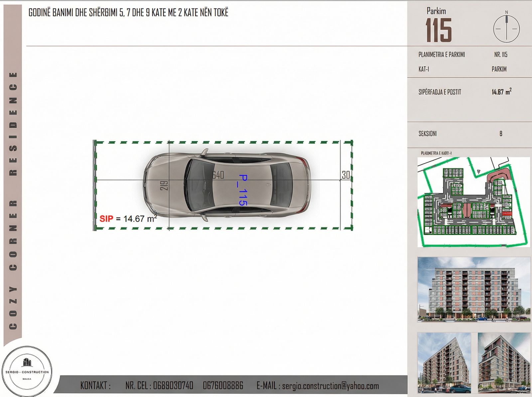Screen dimensions: 532x397
Task: Click the KAT-1 floor label
Action: tap(424, 69)
